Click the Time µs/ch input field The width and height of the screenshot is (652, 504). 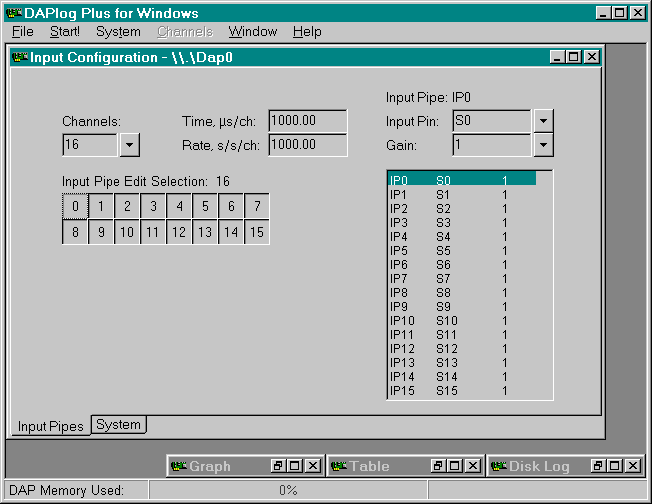(308, 121)
